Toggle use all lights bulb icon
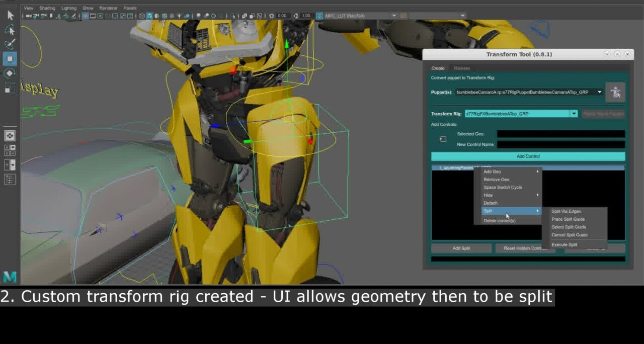The height and width of the screenshot is (344, 644). (x=179, y=16)
